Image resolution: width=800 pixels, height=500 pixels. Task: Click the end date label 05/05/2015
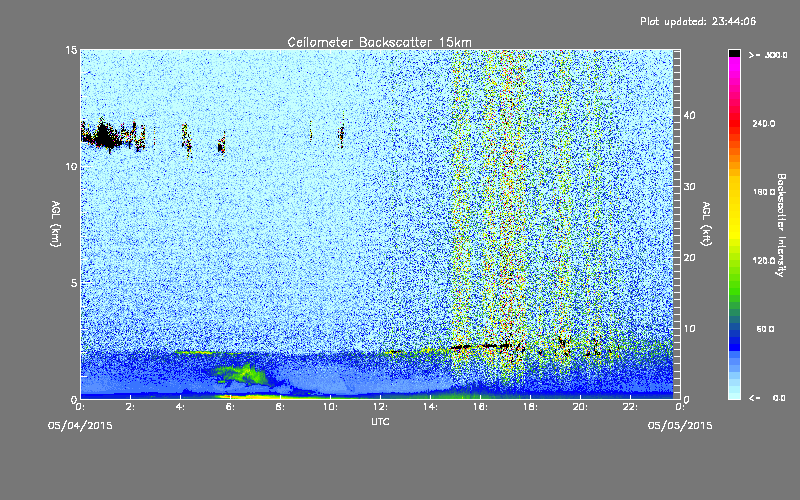point(680,426)
